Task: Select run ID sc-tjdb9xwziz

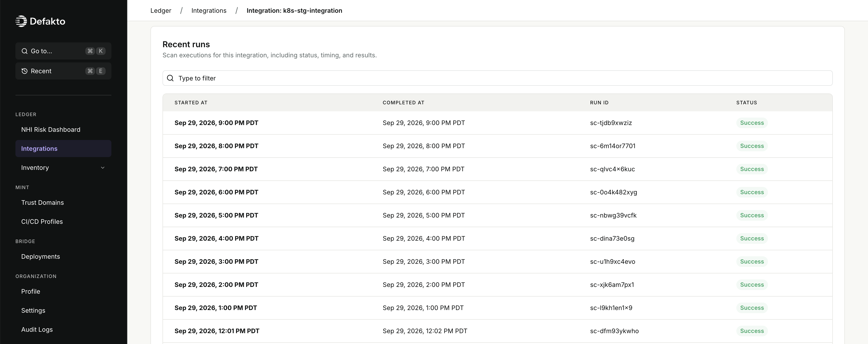Action: pyautogui.click(x=611, y=123)
